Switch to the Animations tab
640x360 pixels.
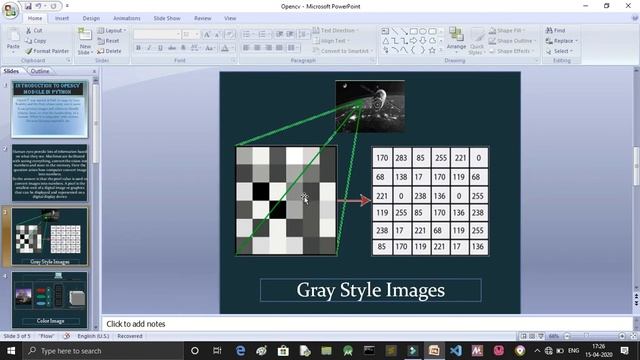click(127, 18)
